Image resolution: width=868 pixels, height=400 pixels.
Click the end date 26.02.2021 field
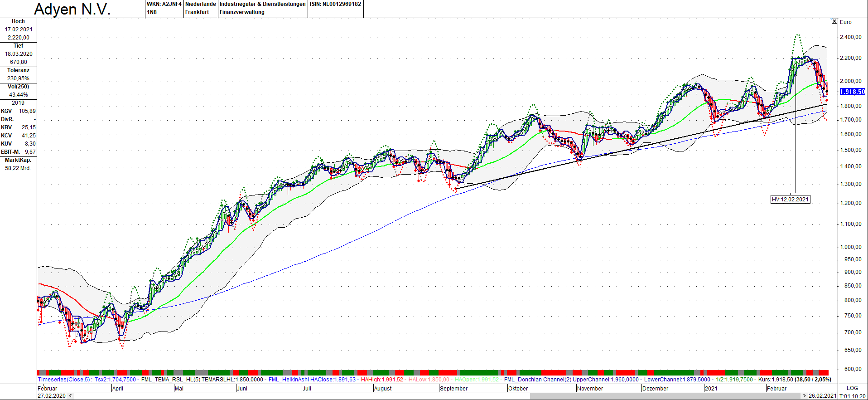(822, 396)
